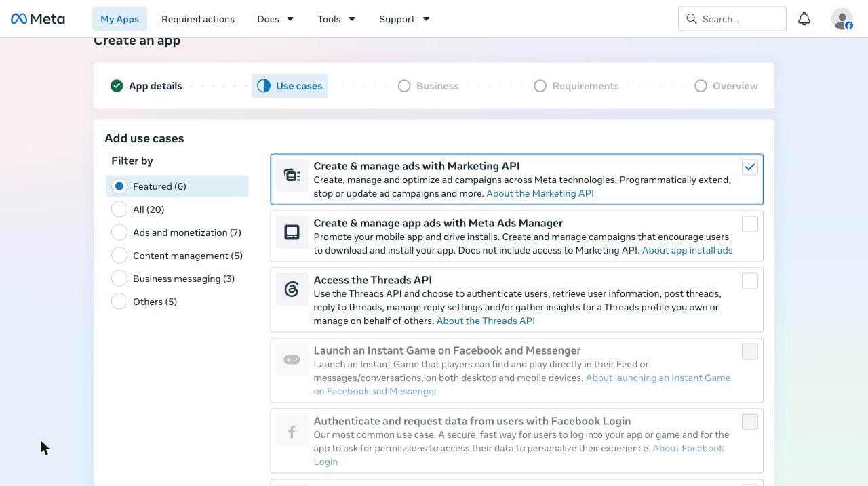The width and height of the screenshot is (868, 486).
Task: Click the Access the Threads API title
Action: coord(372,280)
